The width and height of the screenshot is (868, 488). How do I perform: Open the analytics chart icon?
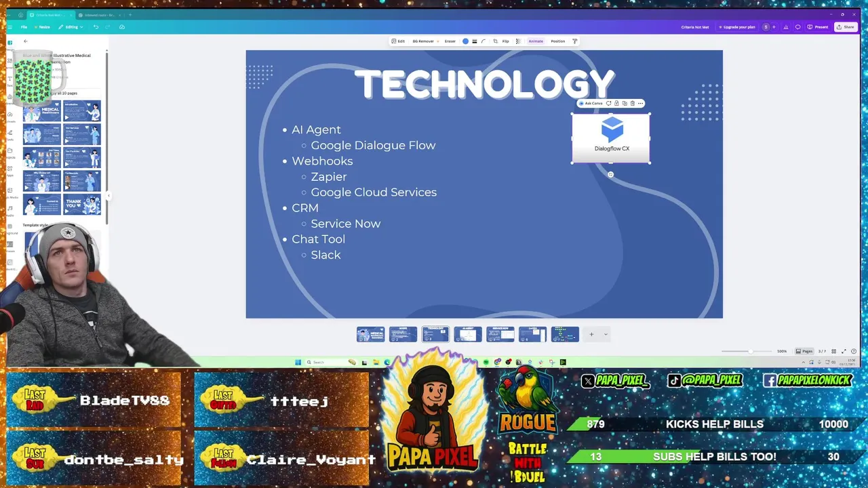[786, 27]
